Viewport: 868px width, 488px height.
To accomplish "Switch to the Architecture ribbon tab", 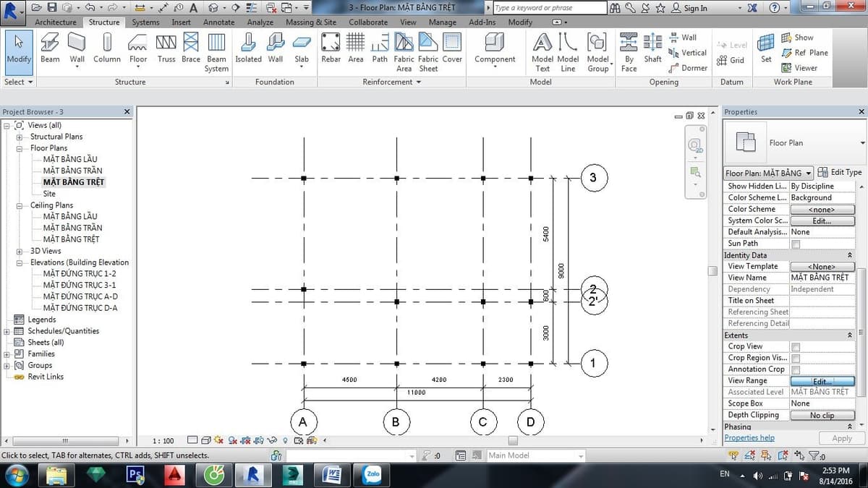I will coord(56,22).
